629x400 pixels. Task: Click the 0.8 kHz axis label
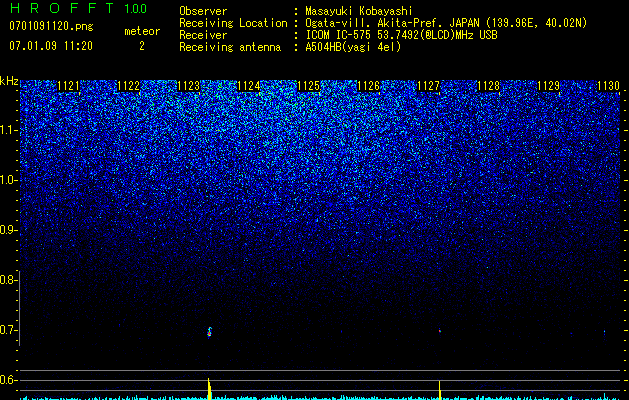pos(9,280)
